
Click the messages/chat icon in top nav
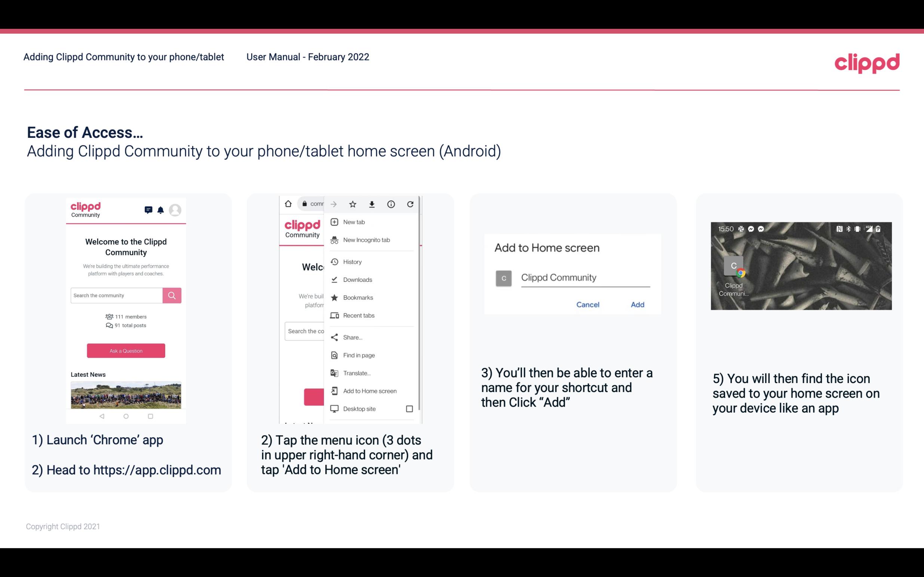(x=148, y=210)
